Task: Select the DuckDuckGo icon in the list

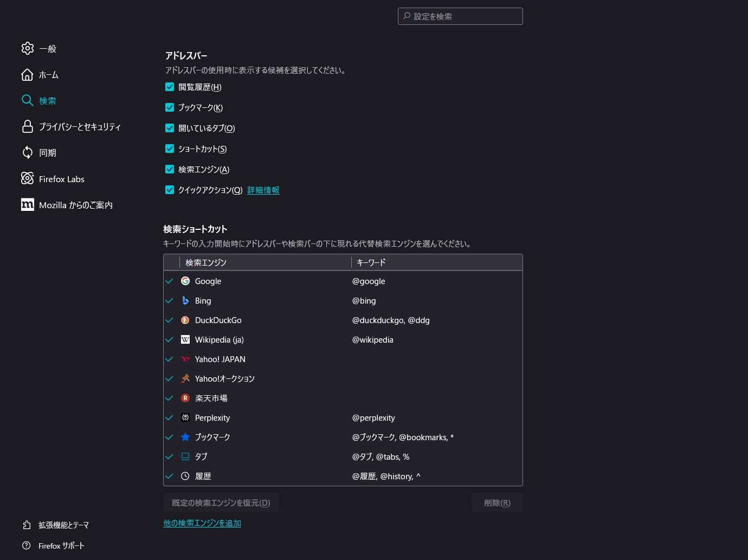Action: point(185,320)
